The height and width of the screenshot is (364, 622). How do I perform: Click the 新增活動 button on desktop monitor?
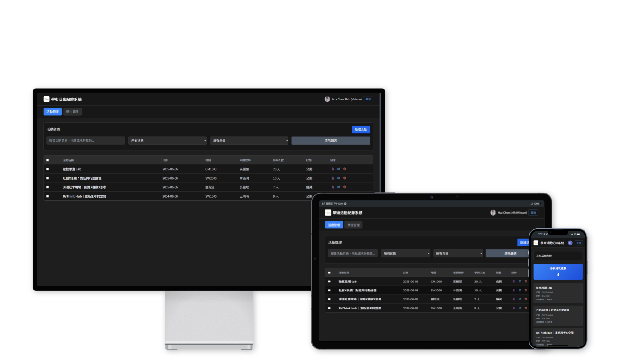[x=361, y=129]
